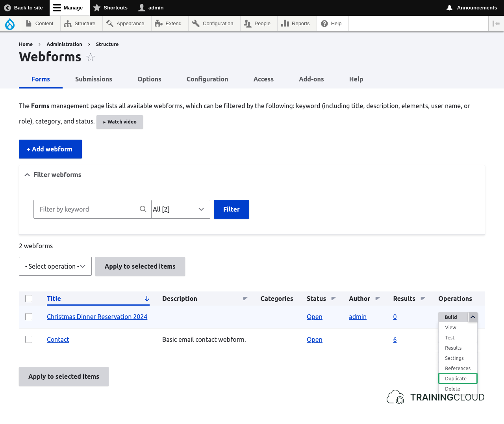Choose View in operations dropdown
This screenshot has width=504, height=424.
click(x=458, y=327)
